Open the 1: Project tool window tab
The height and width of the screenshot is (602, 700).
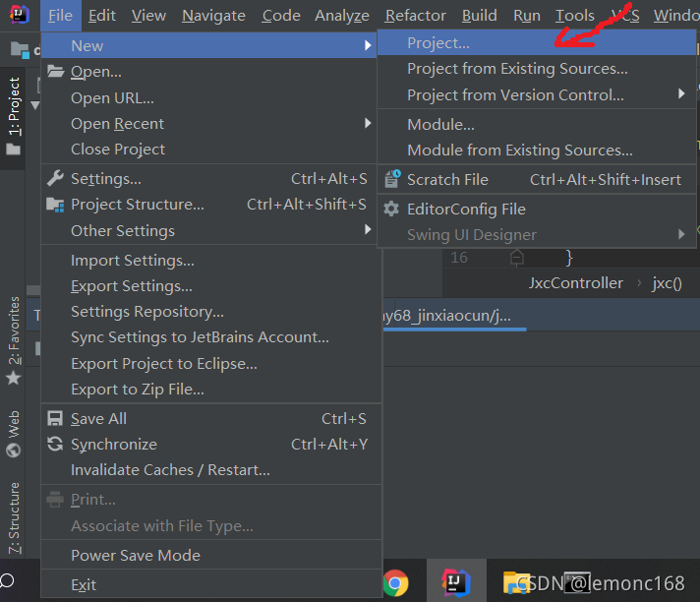(14, 117)
